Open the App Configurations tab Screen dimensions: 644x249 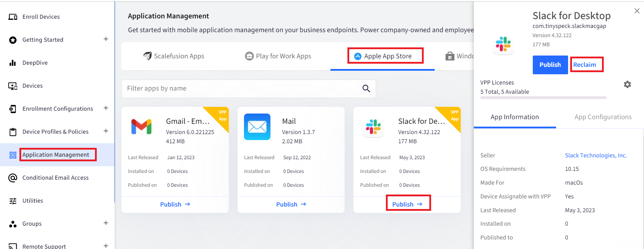[603, 117]
